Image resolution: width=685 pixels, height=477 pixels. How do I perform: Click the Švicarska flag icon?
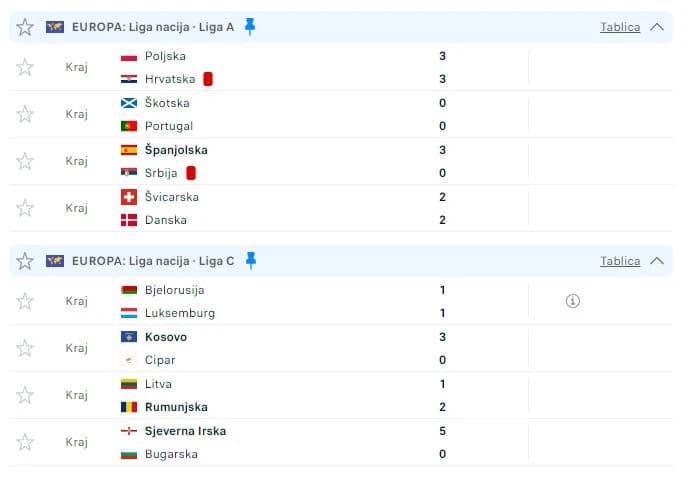pos(129,197)
